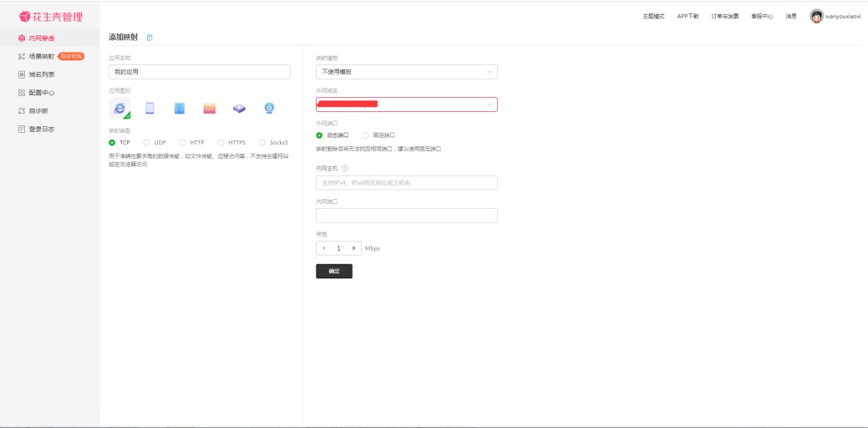This screenshot has height=428, width=868.
Task: Select UDP as the mapping type
Action: tap(147, 142)
